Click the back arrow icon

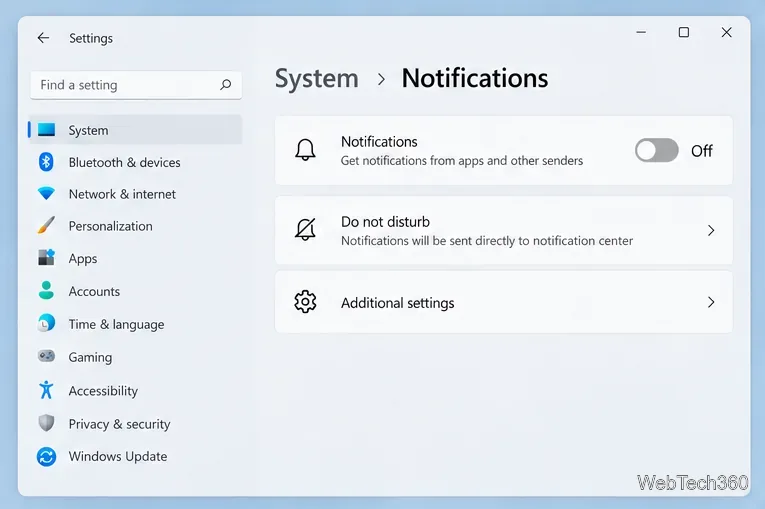tap(43, 38)
